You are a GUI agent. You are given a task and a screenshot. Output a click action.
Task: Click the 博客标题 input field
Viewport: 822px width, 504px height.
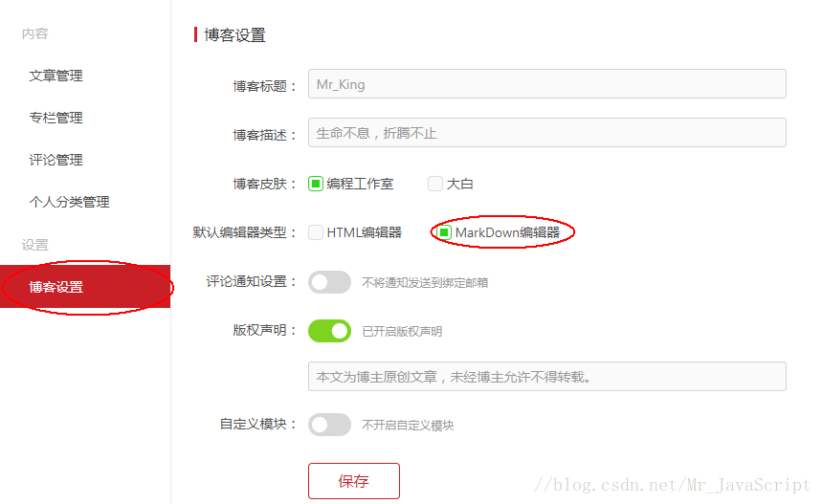[x=546, y=84]
